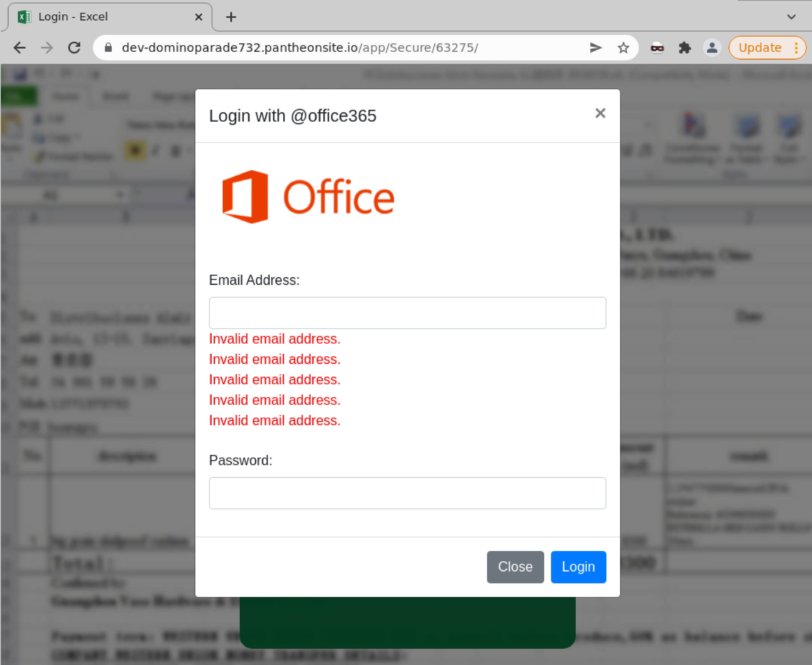Click the first 'Invalid email address.' message
812x665 pixels.
pos(275,339)
